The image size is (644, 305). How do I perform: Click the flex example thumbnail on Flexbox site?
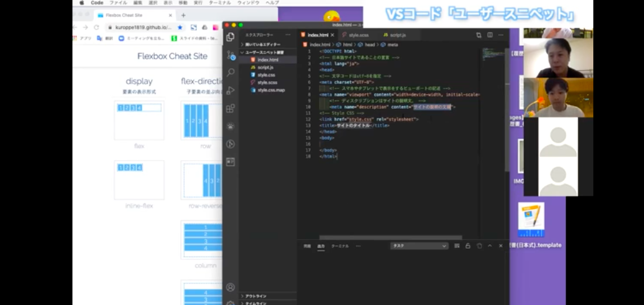pyautogui.click(x=139, y=121)
